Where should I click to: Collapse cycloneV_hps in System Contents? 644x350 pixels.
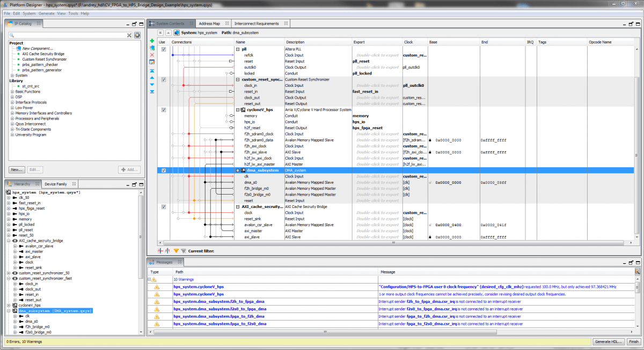[x=237, y=109]
